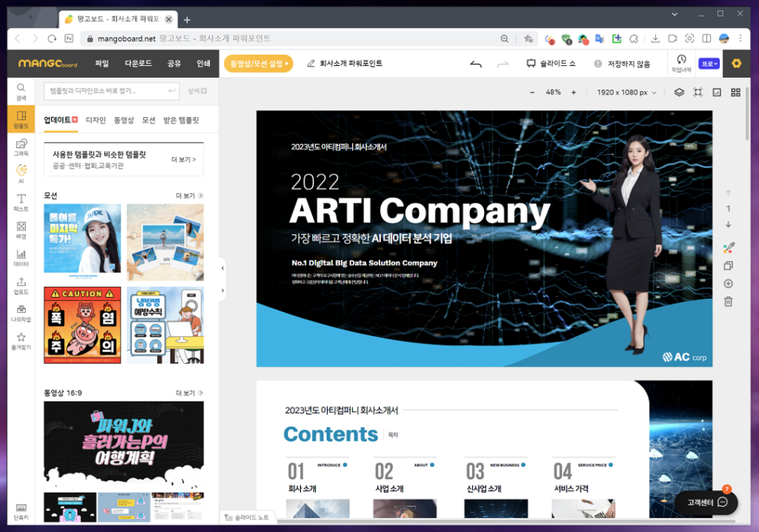This screenshot has height=532, width=759.
Task: Open the 작업내역 work history icon
Action: click(681, 63)
